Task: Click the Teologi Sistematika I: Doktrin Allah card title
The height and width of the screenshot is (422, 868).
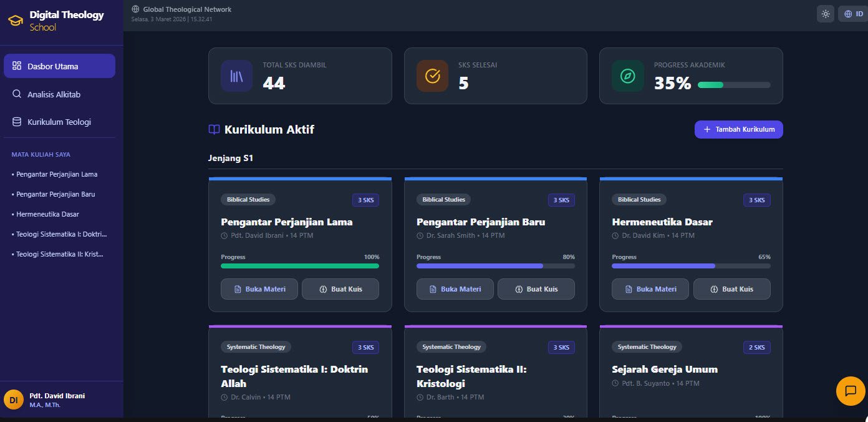Action: point(294,376)
